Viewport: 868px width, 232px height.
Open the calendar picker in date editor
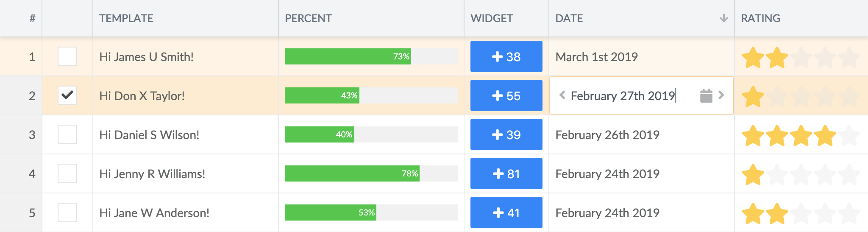click(x=706, y=96)
